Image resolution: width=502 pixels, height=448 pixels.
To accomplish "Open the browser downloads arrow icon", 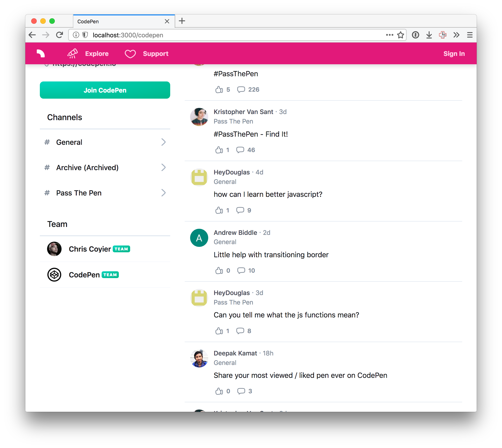I will 429,35.
